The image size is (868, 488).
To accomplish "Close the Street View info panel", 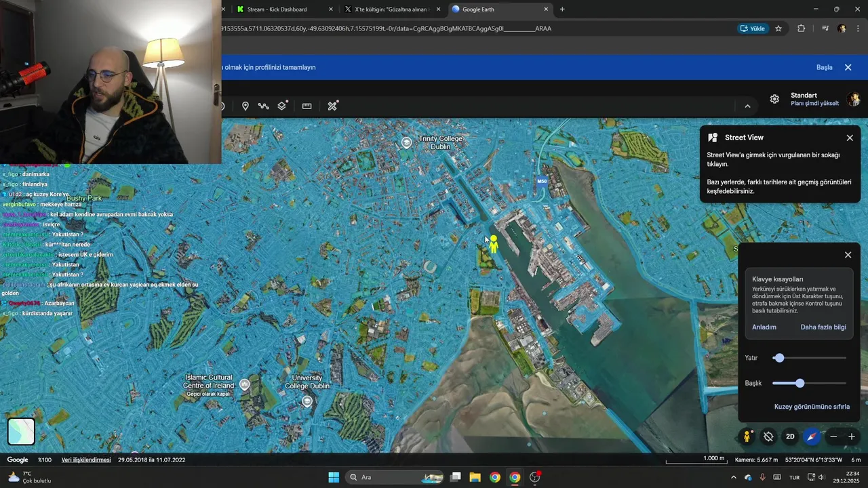I will click(x=850, y=138).
